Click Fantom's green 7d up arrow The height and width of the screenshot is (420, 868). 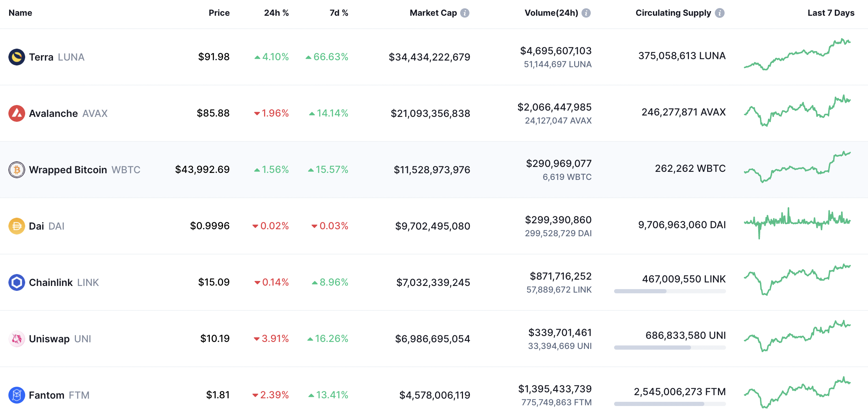[x=311, y=395]
